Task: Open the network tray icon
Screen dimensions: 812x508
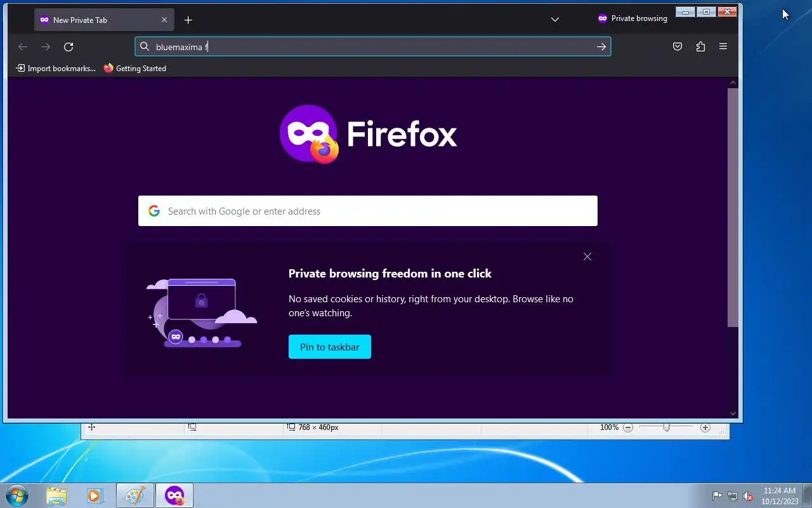Action: coord(733,496)
